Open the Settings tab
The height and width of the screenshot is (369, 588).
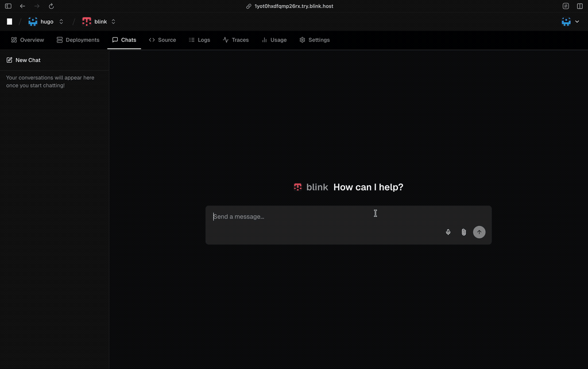(315, 40)
